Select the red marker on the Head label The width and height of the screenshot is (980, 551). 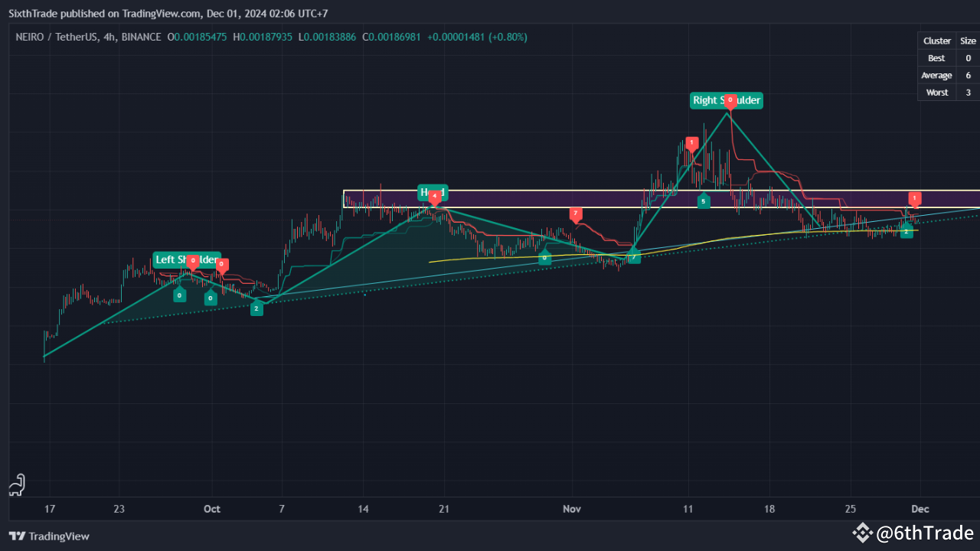pos(434,196)
